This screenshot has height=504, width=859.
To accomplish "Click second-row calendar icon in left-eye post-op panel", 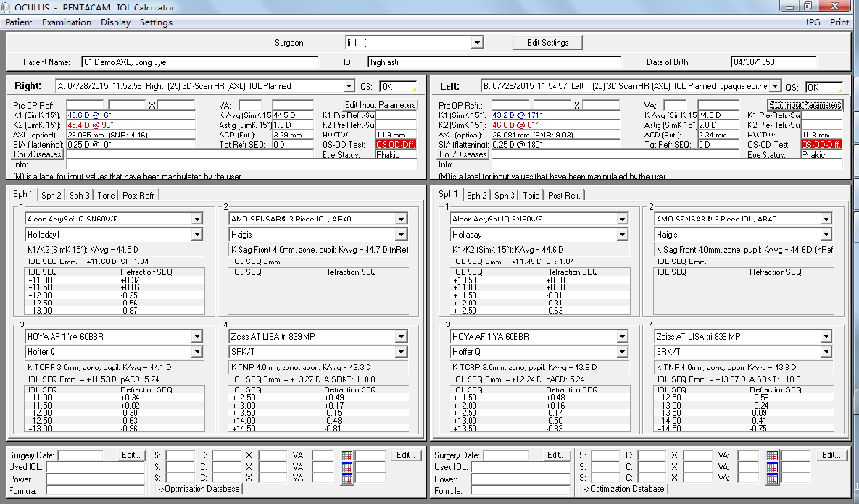I will pyautogui.click(x=772, y=467).
